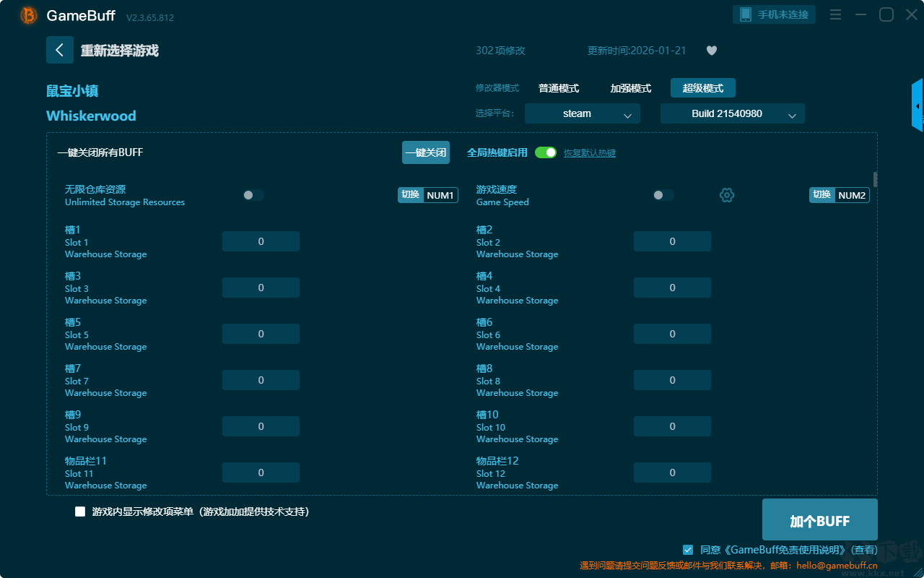This screenshot has height=578, width=924.
Task: Disable the global hotkey toggle
Action: coord(546,152)
